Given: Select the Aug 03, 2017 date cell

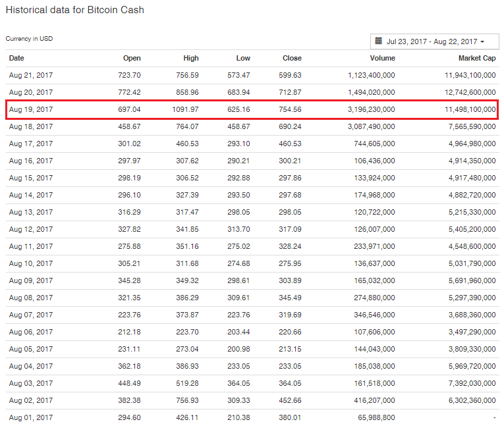Looking at the screenshot, I should click(x=31, y=384).
